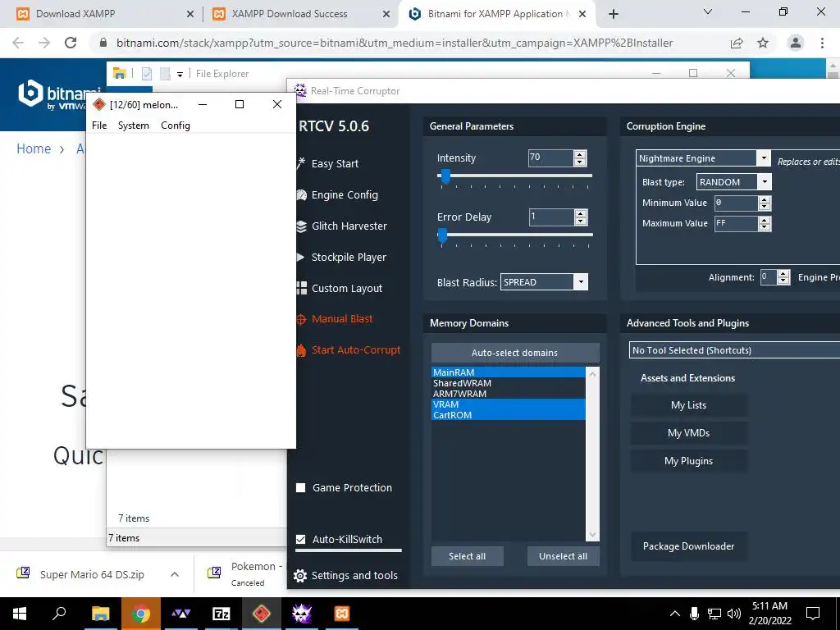840x630 pixels.
Task: Open No Tool Selected shortcuts dropdown
Action: (734, 350)
